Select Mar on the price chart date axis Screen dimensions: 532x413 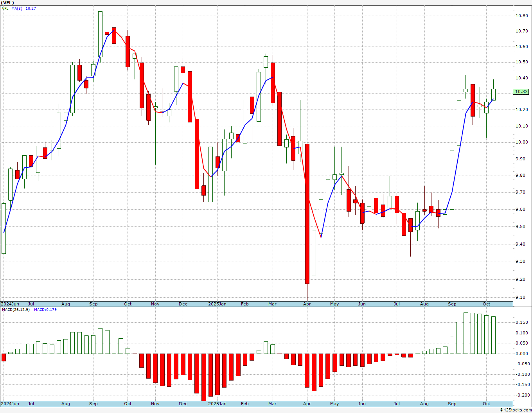click(272, 304)
